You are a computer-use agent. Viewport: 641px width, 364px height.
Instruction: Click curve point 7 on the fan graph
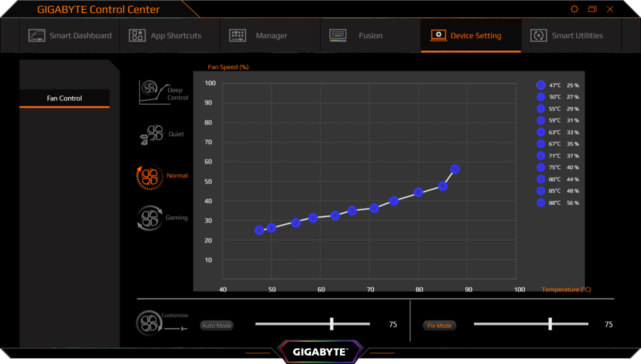point(393,201)
